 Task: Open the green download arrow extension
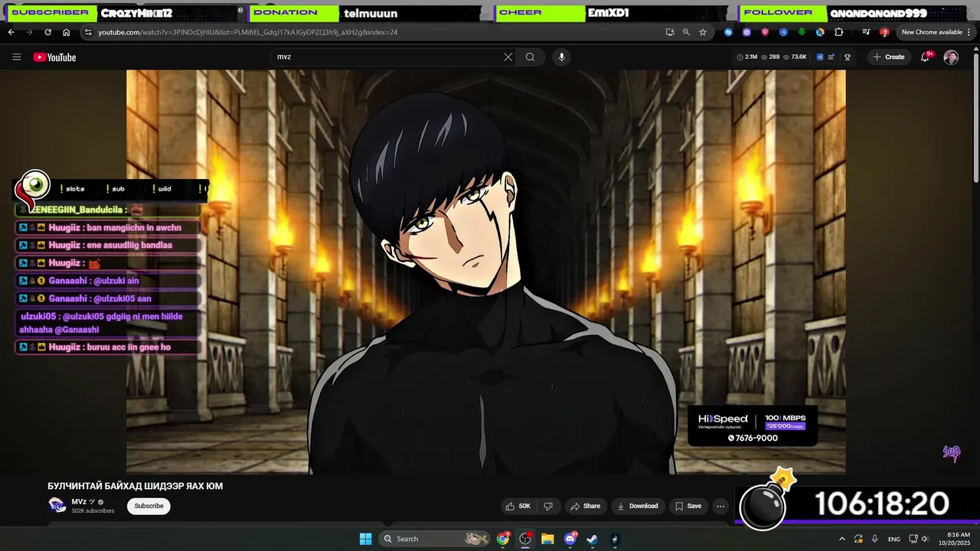tap(802, 32)
